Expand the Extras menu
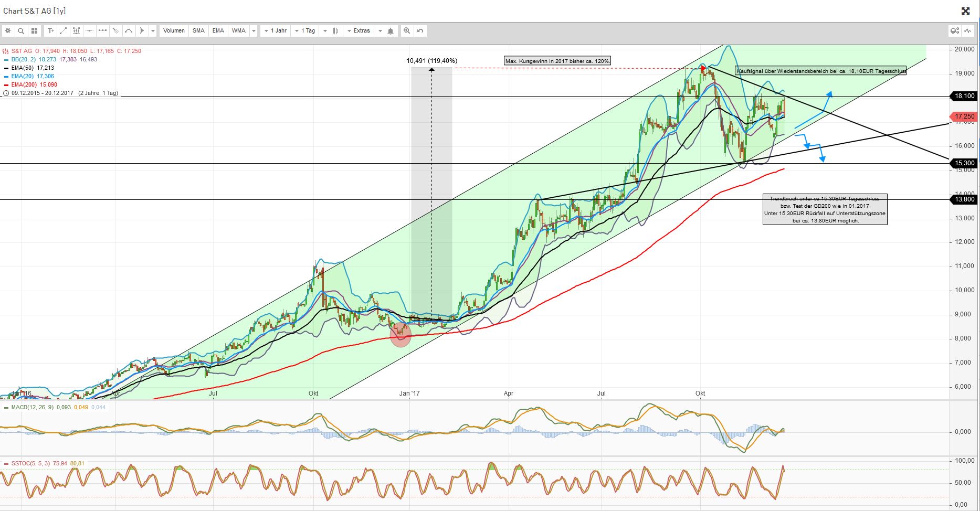 [x=361, y=30]
